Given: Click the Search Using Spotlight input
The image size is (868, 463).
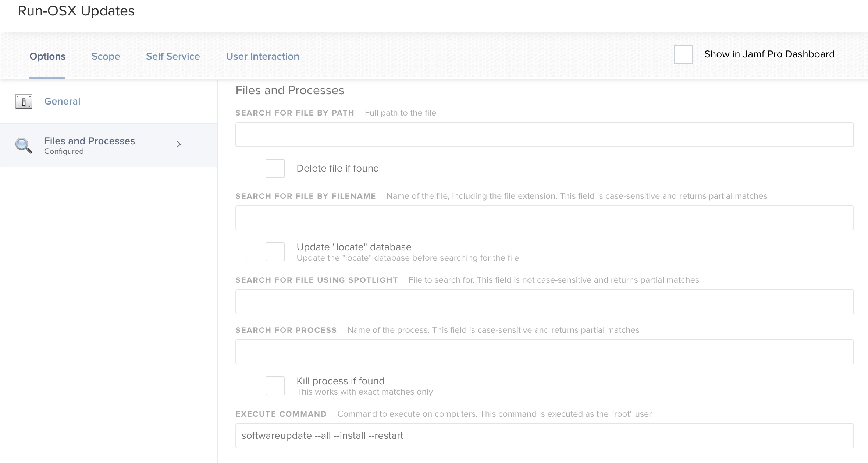Looking at the screenshot, I should [x=544, y=302].
